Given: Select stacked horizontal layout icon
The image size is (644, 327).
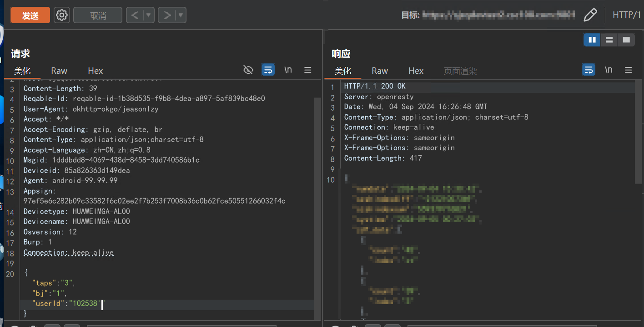Looking at the screenshot, I should [x=609, y=40].
